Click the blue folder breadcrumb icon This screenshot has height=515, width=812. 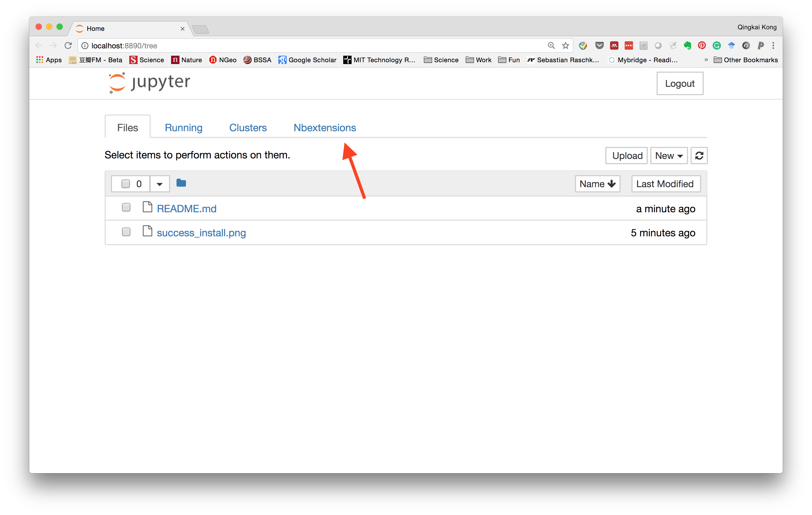point(181,183)
